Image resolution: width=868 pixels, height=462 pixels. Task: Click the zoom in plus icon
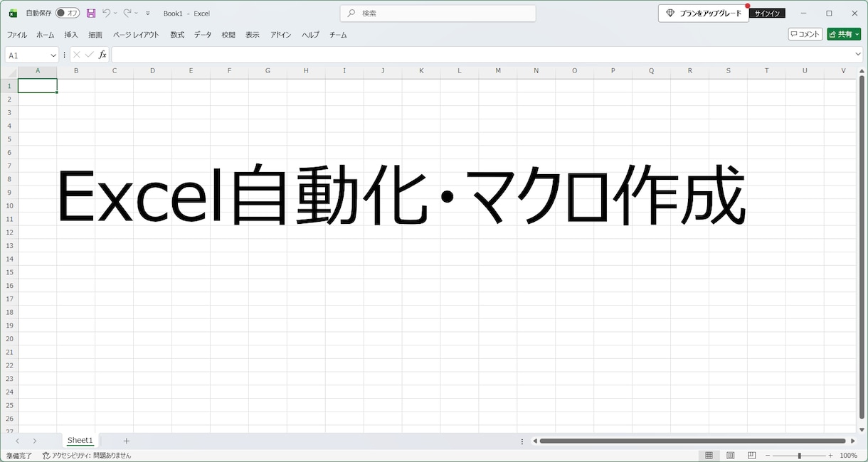tap(830, 456)
